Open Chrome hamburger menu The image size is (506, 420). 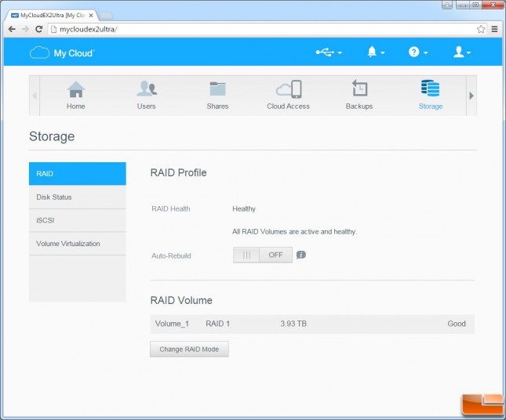tap(494, 29)
